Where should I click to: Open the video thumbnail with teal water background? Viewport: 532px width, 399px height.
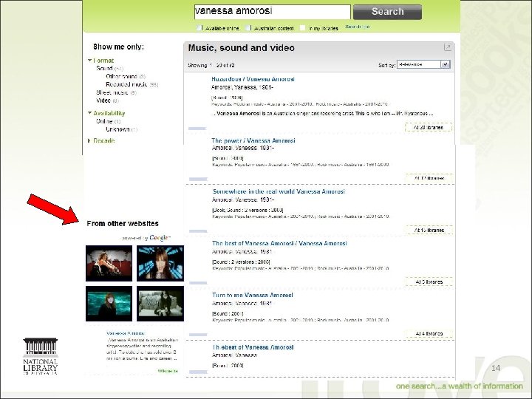coord(109,304)
